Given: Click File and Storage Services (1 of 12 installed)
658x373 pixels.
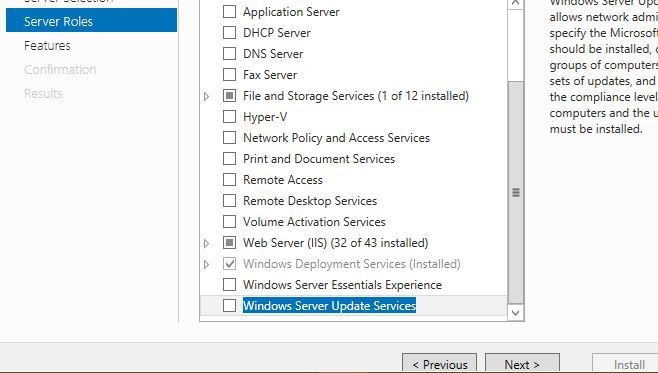Looking at the screenshot, I should pos(356,96).
